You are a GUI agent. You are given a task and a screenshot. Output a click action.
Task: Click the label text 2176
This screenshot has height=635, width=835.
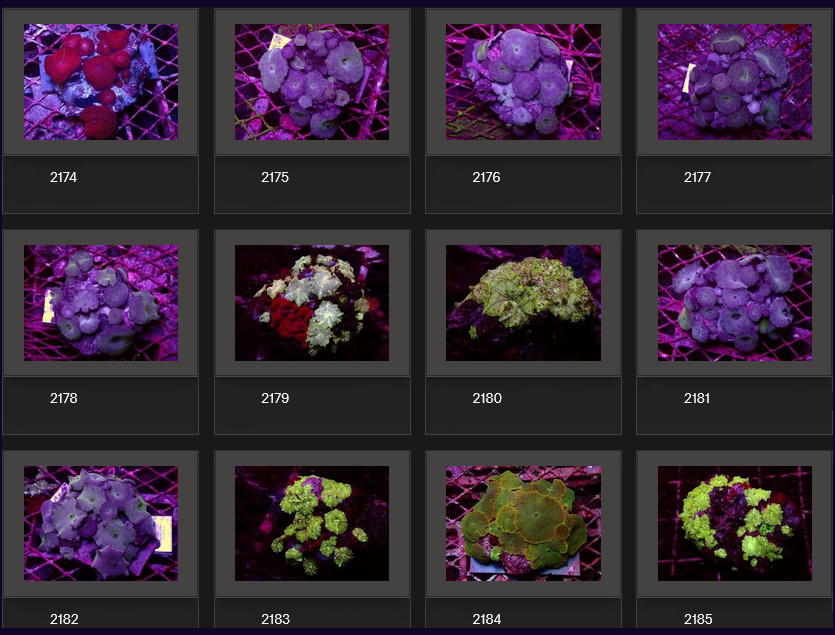(486, 177)
